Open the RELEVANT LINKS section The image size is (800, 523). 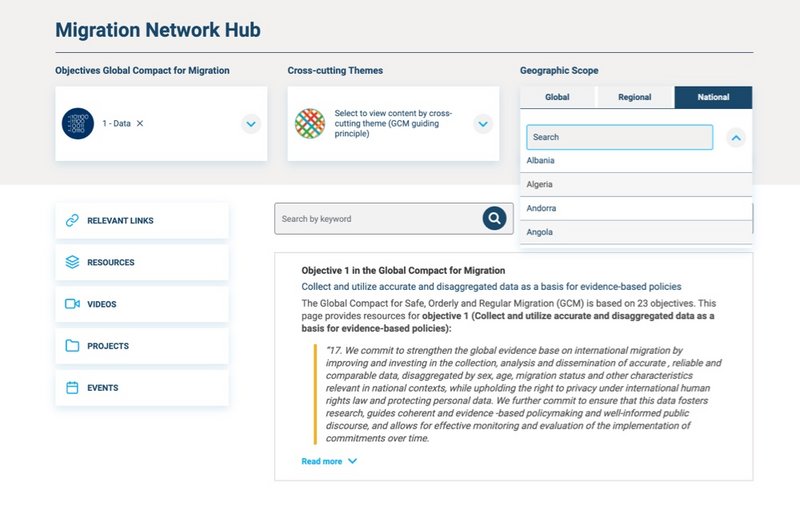(142, 220)
